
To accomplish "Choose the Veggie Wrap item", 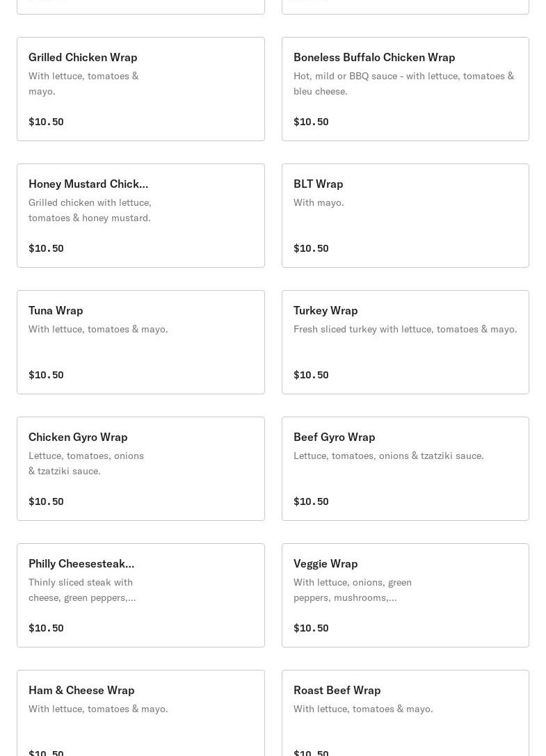I will point(406,595).
